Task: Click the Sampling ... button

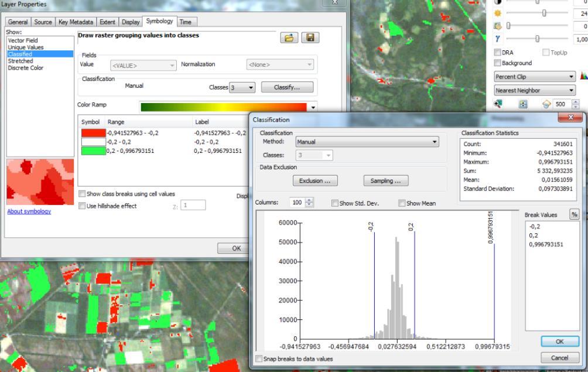Action: coord(386,181)
